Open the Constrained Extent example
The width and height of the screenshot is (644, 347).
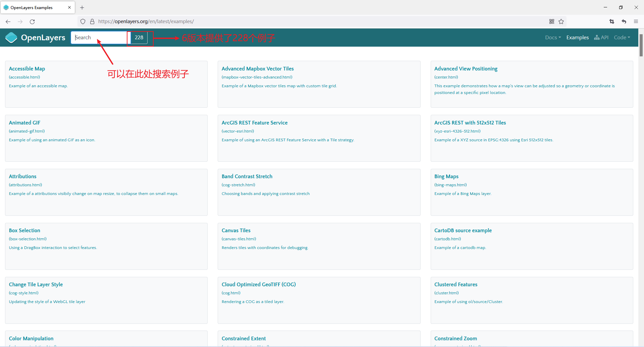(244, 339)
